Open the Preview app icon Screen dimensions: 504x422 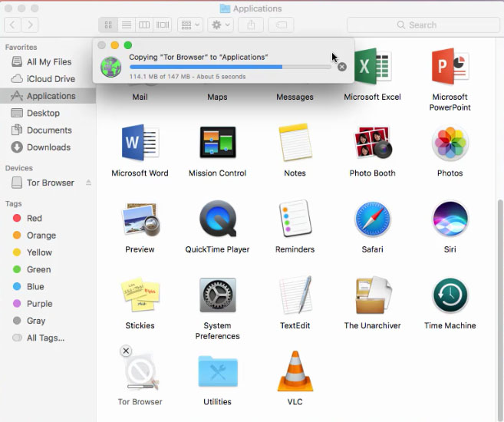coord(140,219)
